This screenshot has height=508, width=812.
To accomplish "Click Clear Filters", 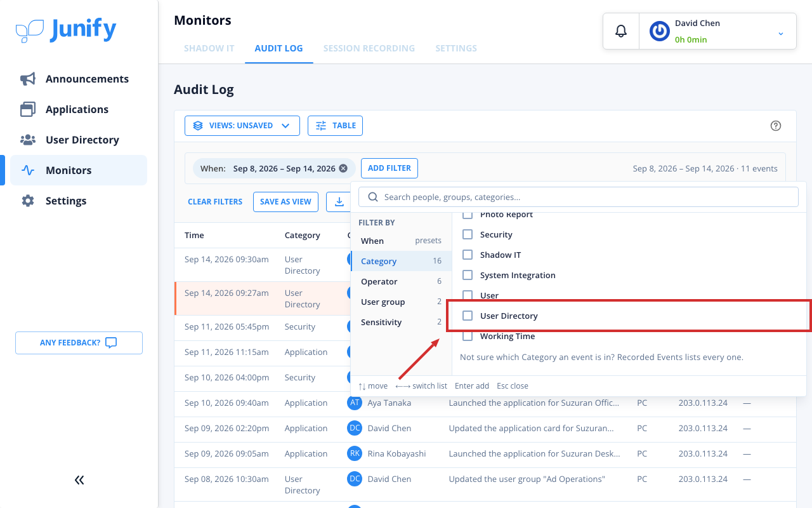I will pos(215,202).
